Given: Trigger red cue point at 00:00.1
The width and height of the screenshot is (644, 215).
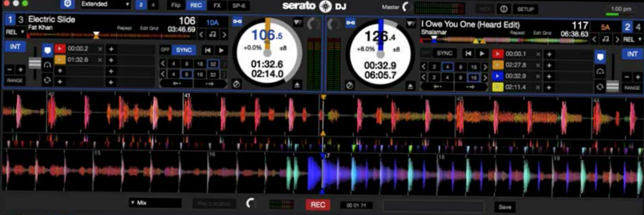Looking at the screenshot, I should click(498, 54).
